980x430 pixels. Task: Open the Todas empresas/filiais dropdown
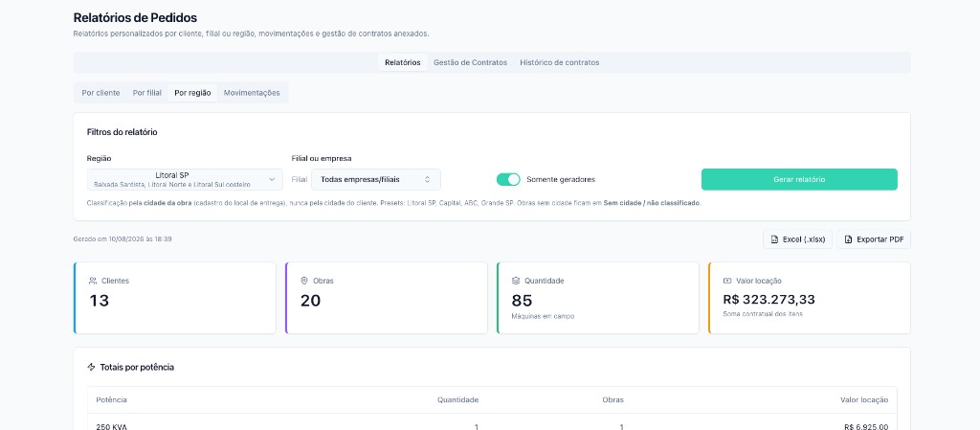[x=375, y=179]
